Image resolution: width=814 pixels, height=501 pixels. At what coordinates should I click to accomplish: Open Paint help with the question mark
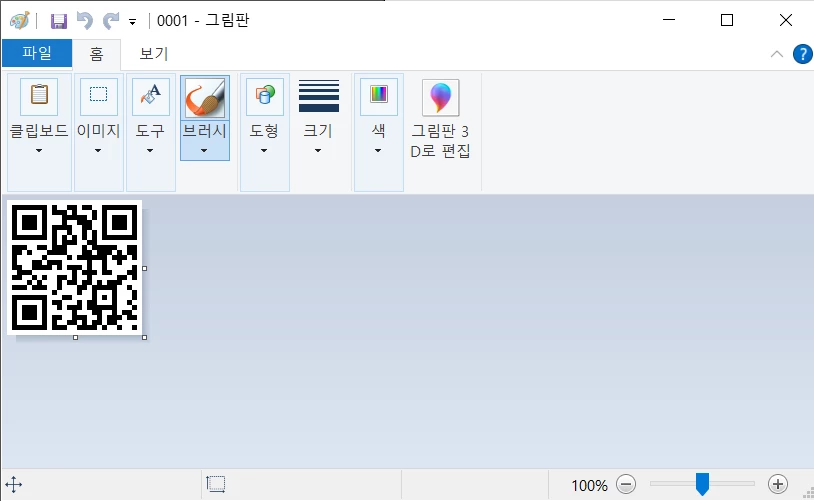click(803, 54)
